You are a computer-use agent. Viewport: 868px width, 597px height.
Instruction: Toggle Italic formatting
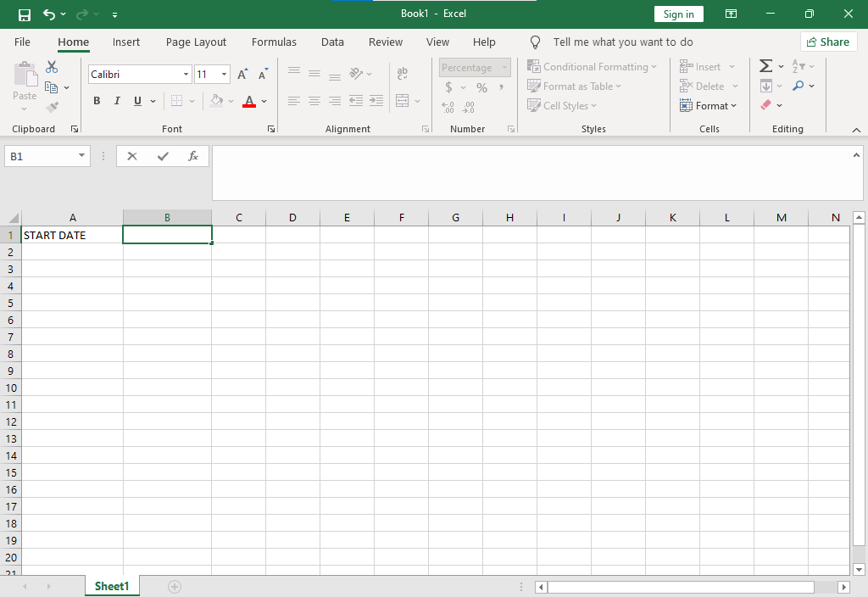click(x=117, y=101)
